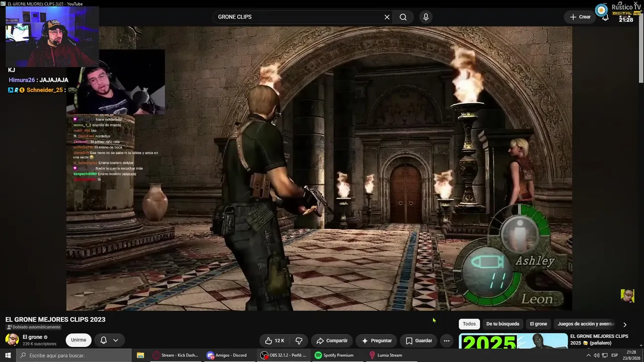Viewport: 644px width, 362px height.
Task: Click the 239 K suscriptores count
Action: coord(39,344)
